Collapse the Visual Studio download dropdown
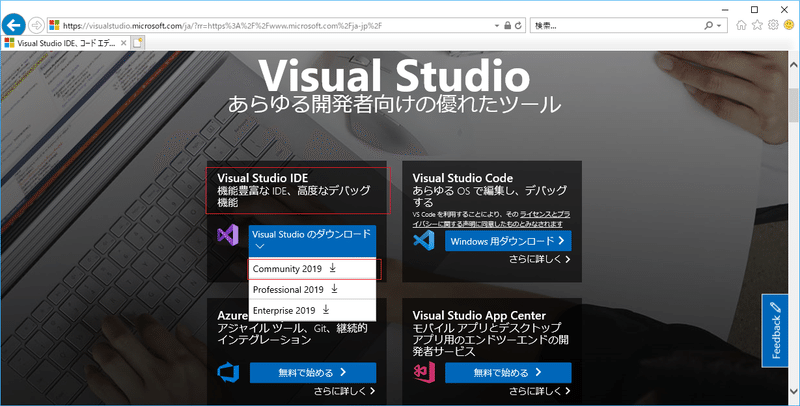The height and width of the screenshot is (406, 800). 312,240
